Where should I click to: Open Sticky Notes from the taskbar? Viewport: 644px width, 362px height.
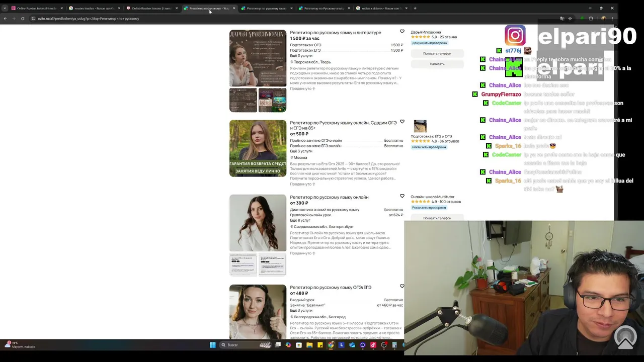[320, 345]
